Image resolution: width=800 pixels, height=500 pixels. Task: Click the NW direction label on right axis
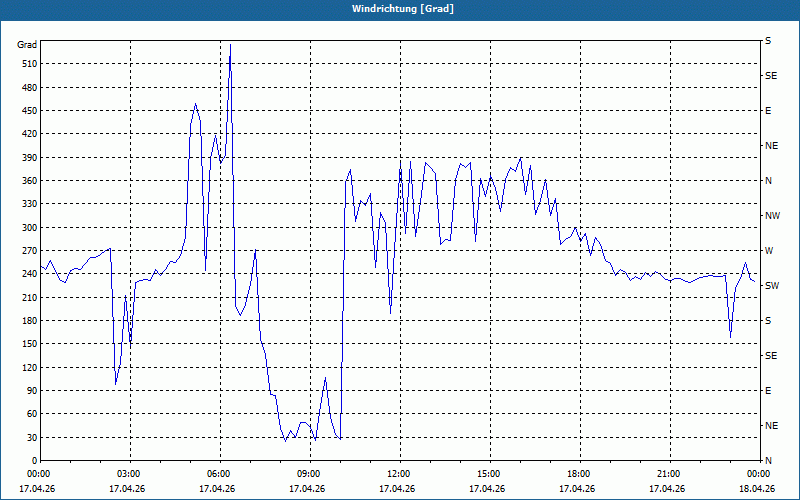772,216
